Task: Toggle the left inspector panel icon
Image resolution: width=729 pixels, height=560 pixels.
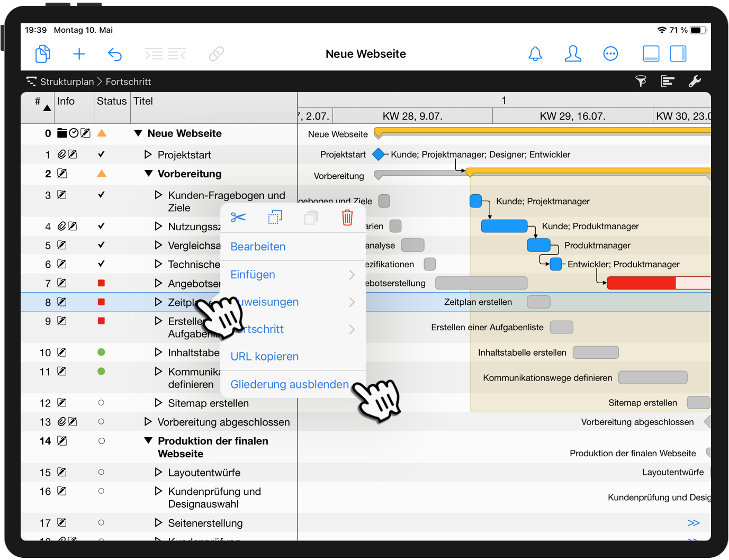Action: 651,53
